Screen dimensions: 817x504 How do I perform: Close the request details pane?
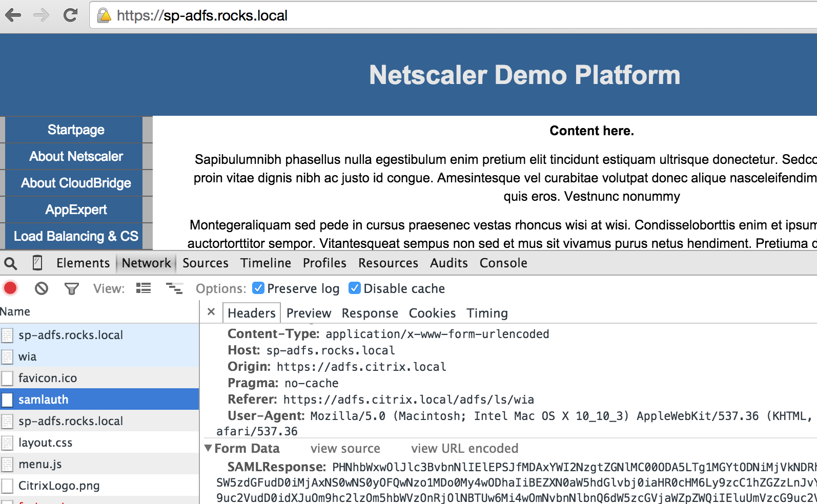211,312
